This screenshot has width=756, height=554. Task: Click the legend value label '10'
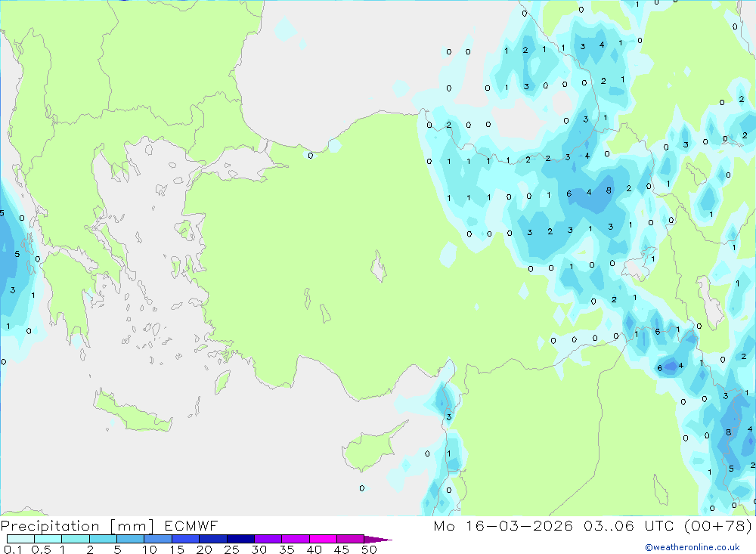pos(150,549)
